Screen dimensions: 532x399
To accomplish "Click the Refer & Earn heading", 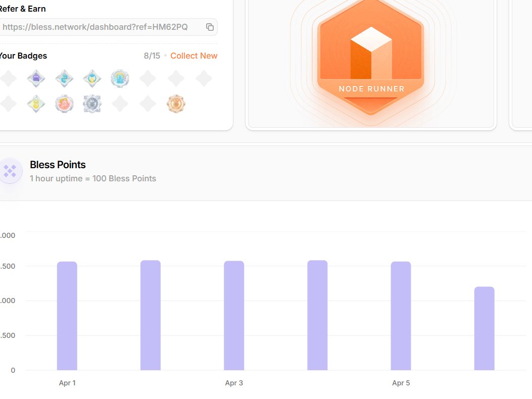I will (23, 9).
